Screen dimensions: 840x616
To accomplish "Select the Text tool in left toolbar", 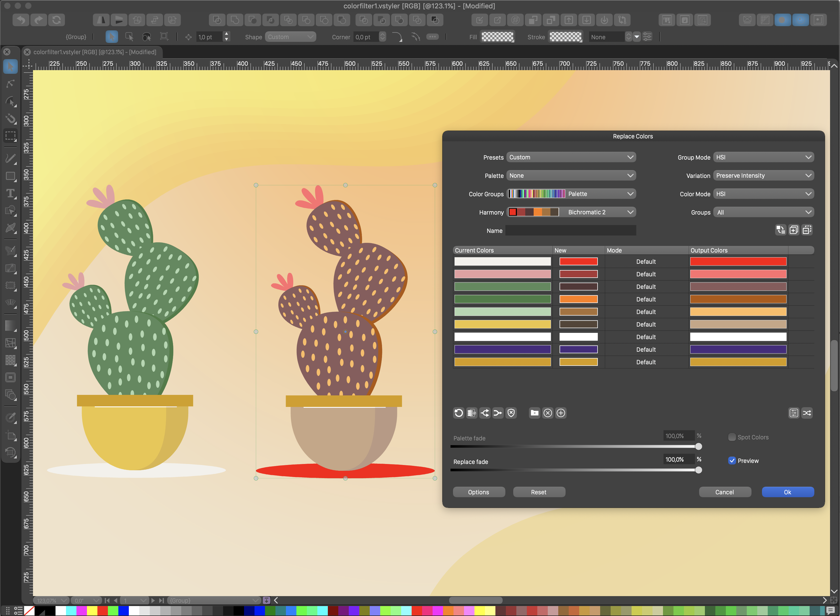I will click(10, 194).
